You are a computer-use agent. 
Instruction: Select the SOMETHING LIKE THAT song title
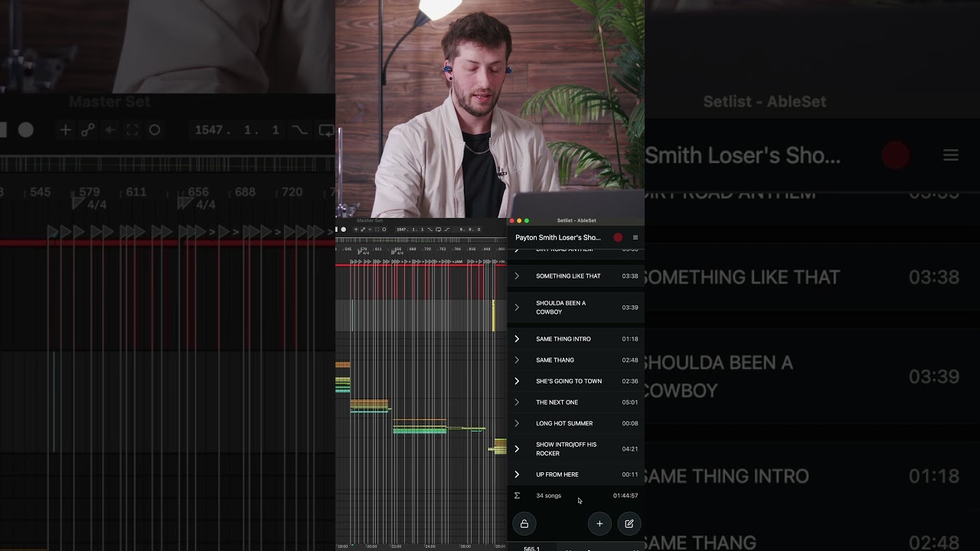coord(568,276)
